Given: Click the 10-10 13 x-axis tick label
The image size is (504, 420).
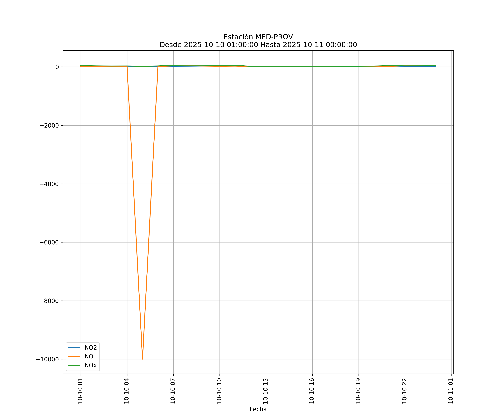Looking at the screenshot, I should (265, 391).
